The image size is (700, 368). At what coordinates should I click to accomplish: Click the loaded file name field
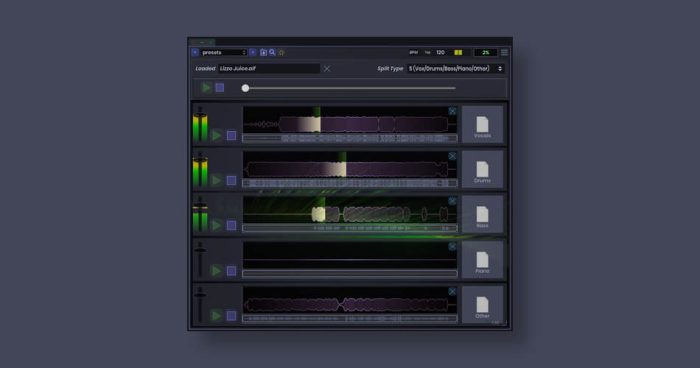269,68
